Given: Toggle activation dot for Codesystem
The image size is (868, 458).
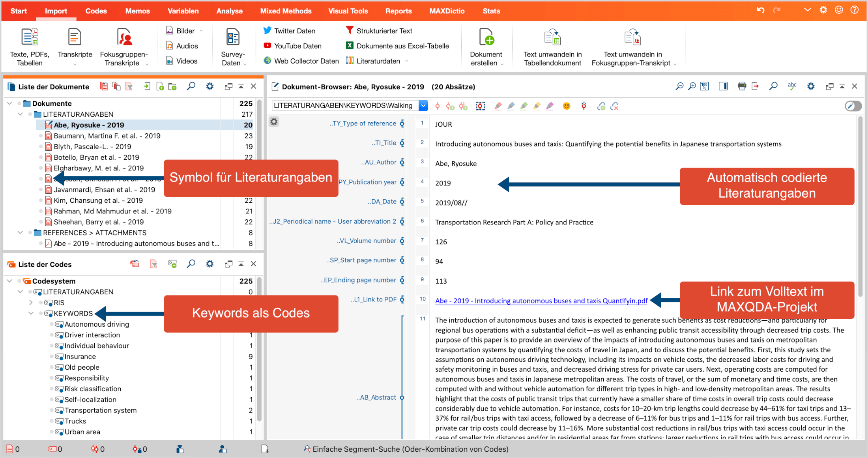Looking at the screenshot, I should [19, 281].
